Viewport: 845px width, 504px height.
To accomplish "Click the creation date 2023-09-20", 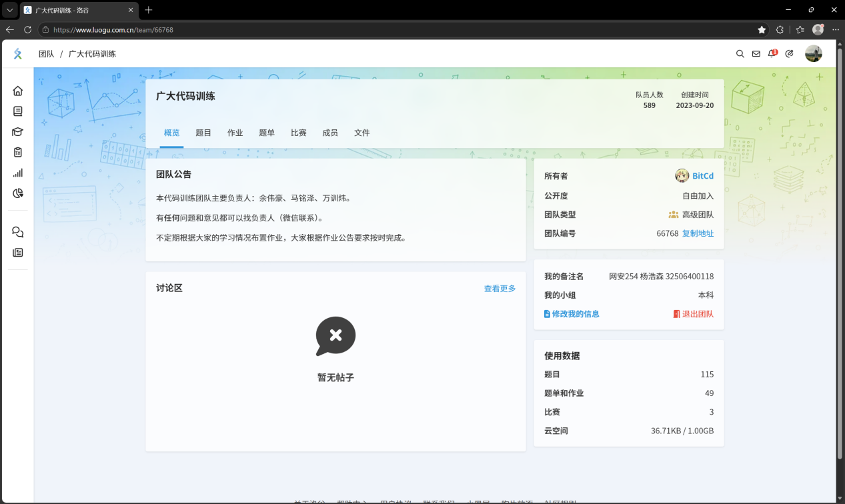I will pyautogui.click(x=695, y=105).
